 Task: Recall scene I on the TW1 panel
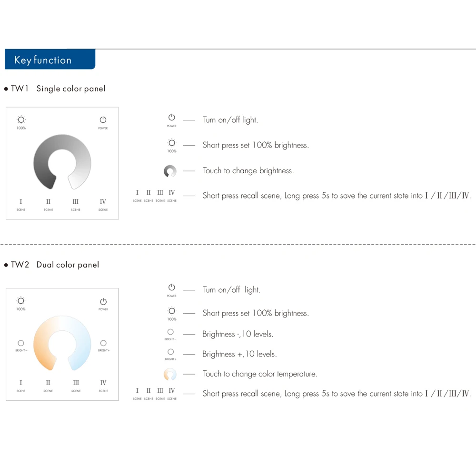(21, 202)
